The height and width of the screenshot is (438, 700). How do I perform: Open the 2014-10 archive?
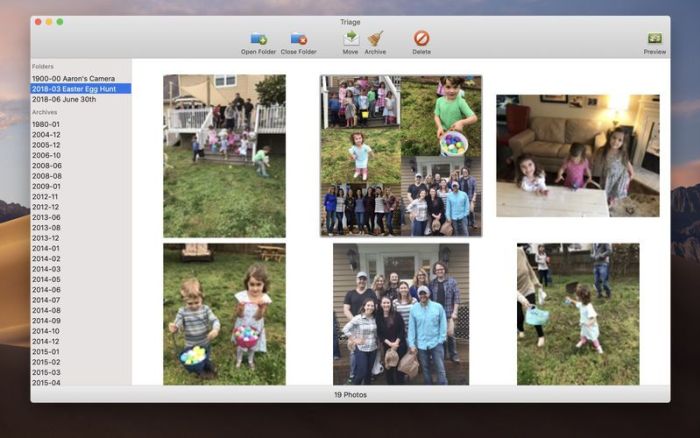point(81,331)
